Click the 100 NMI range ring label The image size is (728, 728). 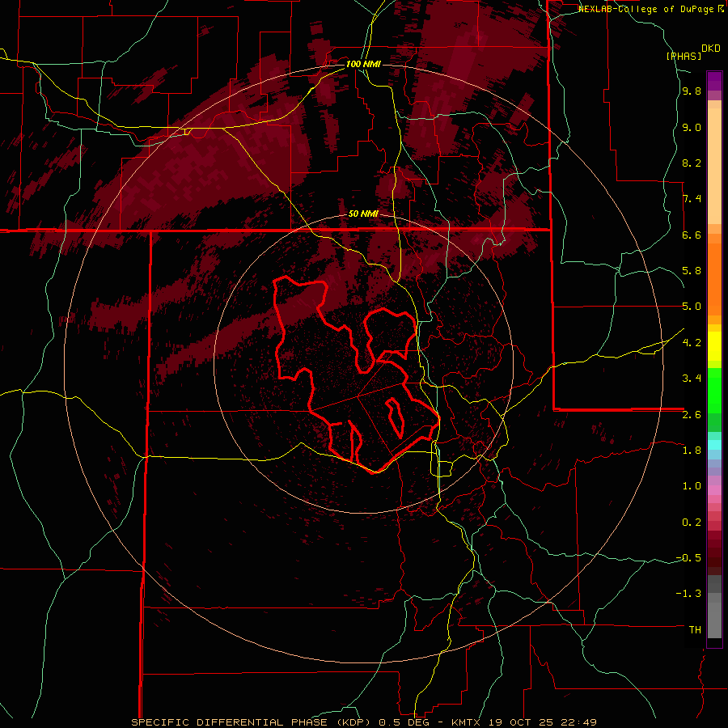[363, 64]
